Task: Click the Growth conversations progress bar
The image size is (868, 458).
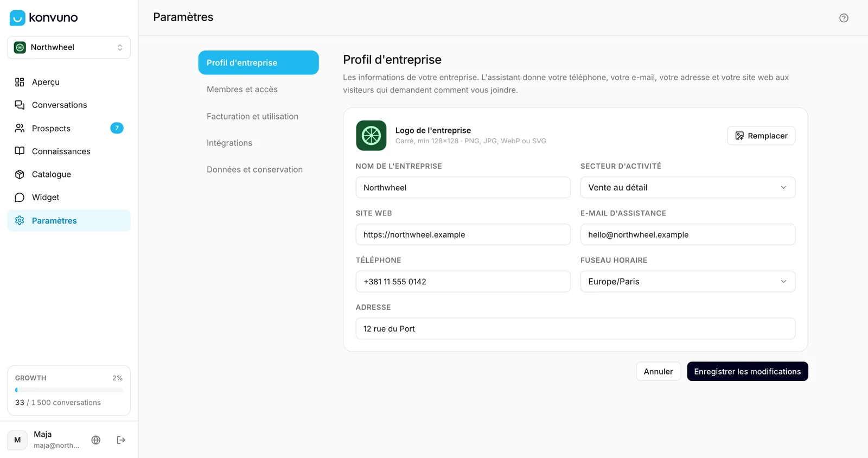Action: (x=69, y=390)
